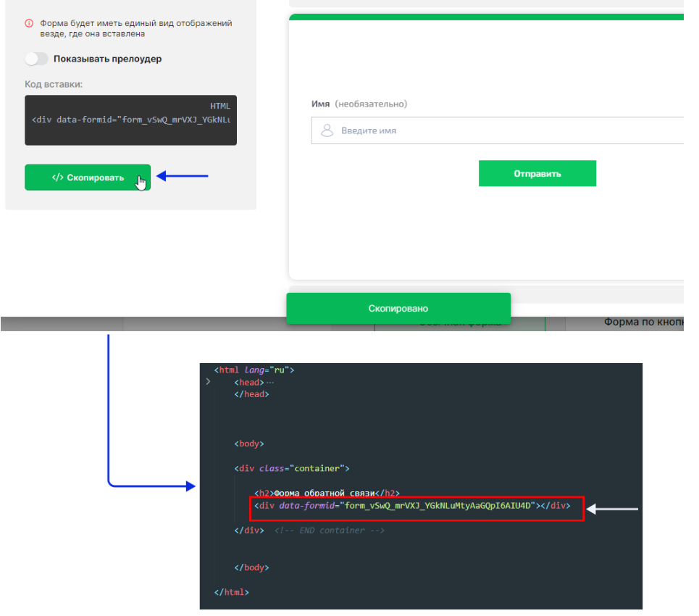
Task: Open the Форма по кнопке tab
Action: (644, 322)
